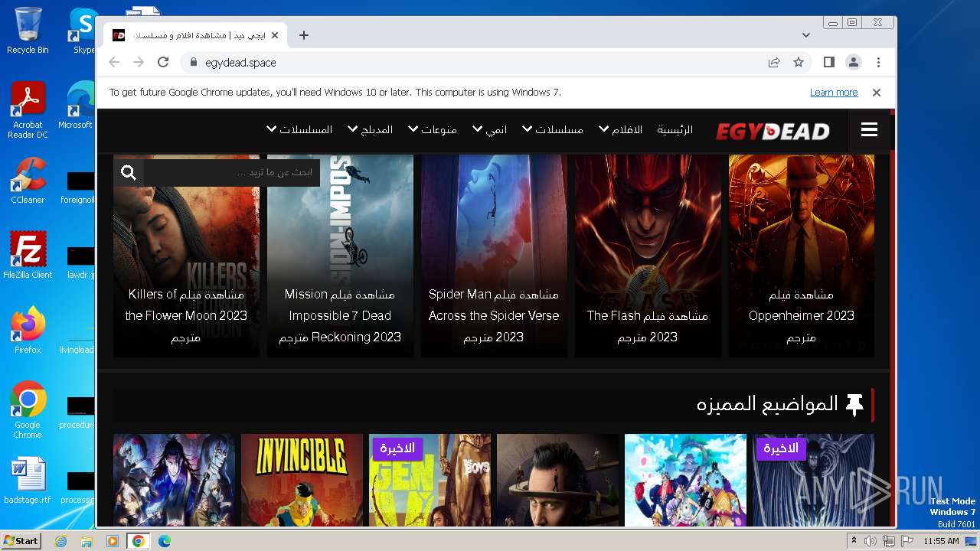Bookmark this page with the star icon
This screenshot has width=980, height=551.
(x=799, y=62)
